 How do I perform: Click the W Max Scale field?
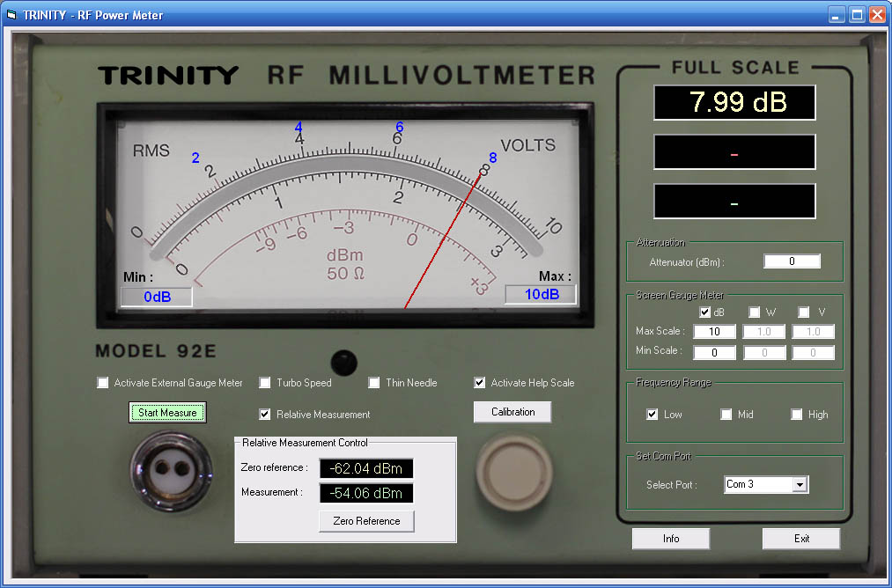pyautogui.click(x=764, y=332)
